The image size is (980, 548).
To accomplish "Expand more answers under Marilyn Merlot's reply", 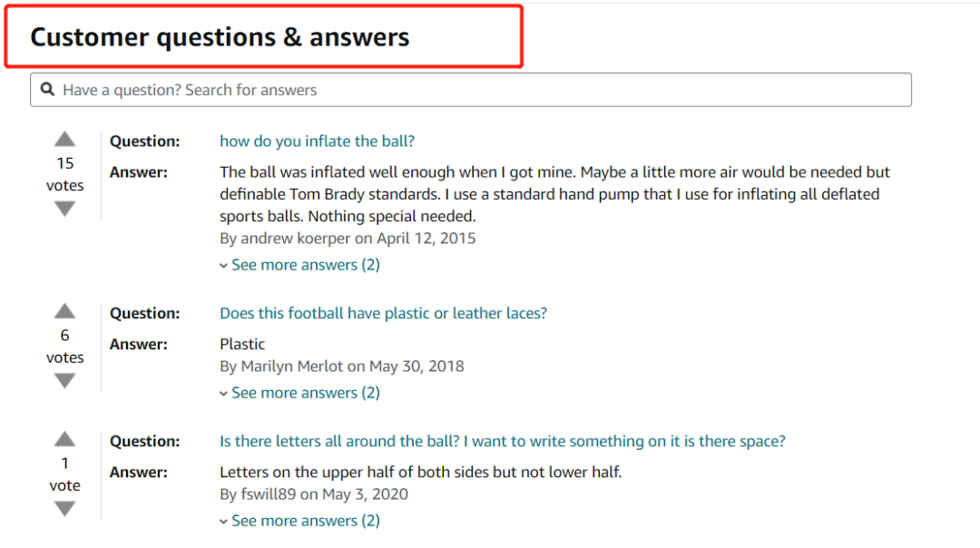I will click(x=300, y=393).
